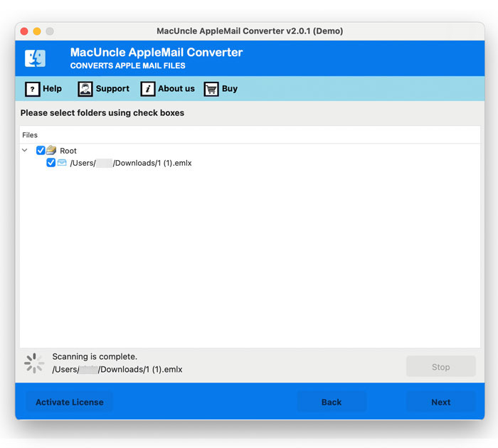
Task: Click the window title bar text
Action: point(250,31)
